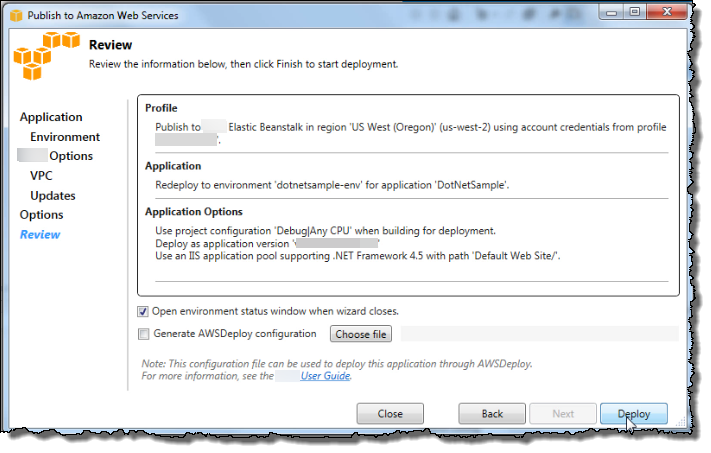This screenshot has height=453, width=711.
Task: Select the Review step in the sidebar
Action: coord(40,234)
